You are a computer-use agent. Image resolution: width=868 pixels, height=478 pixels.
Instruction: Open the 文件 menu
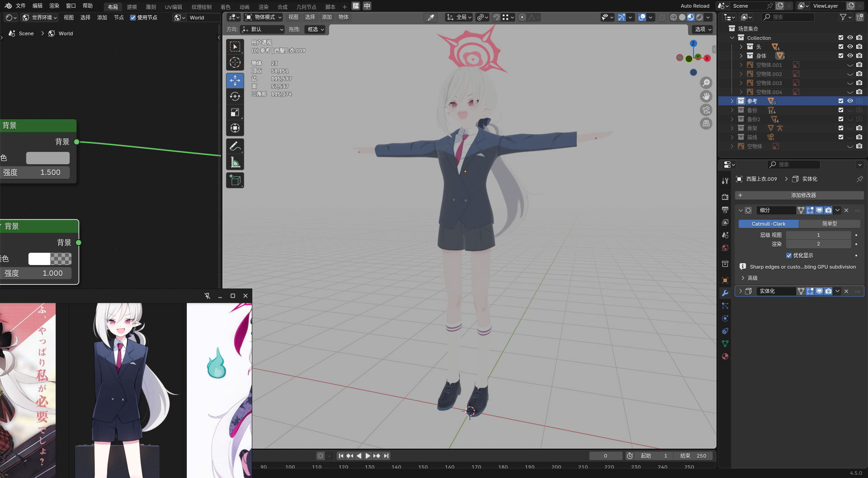(x=21, y=6)
